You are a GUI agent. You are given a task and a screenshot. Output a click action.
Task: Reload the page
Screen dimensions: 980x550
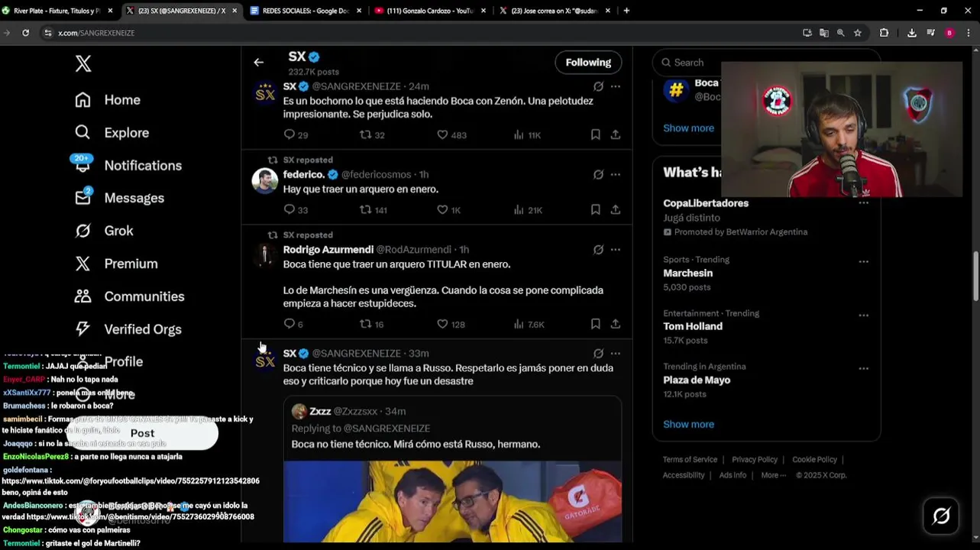point(25,33)
